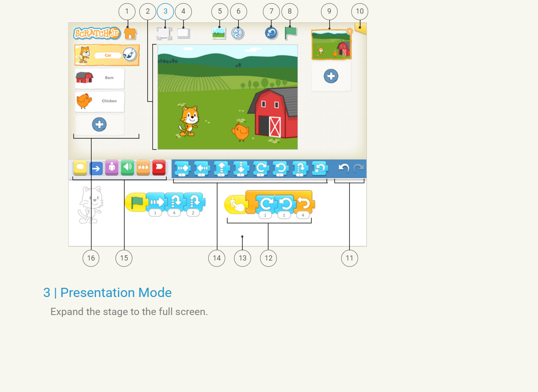Click the Redo arrow
The width and height of the screenshot is (538, 392).
coord(359,168)
